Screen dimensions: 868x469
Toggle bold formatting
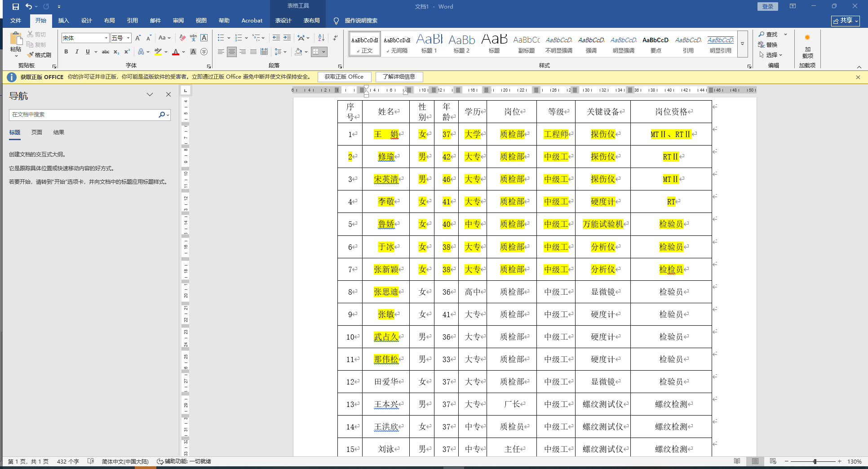point(66,52)
